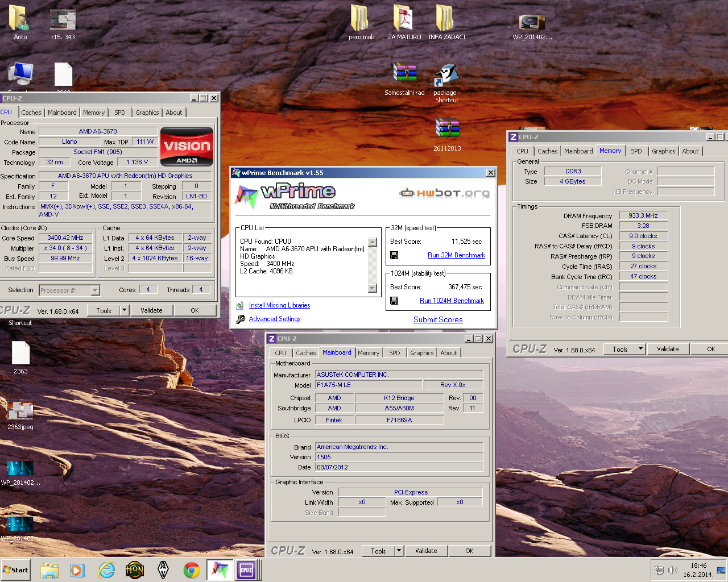The image size is (728, 582).
Task: Open Tools dropdown arrow in Mainboard window
Action: (399, 551)
